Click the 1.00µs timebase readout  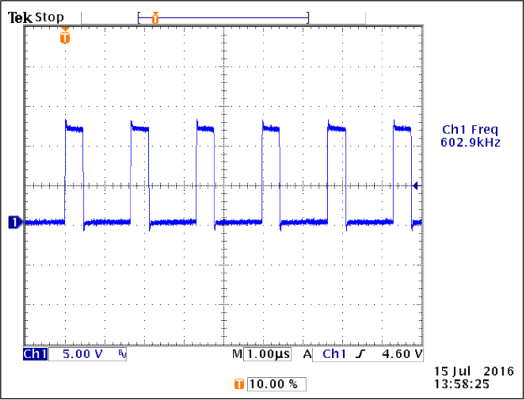268,354
